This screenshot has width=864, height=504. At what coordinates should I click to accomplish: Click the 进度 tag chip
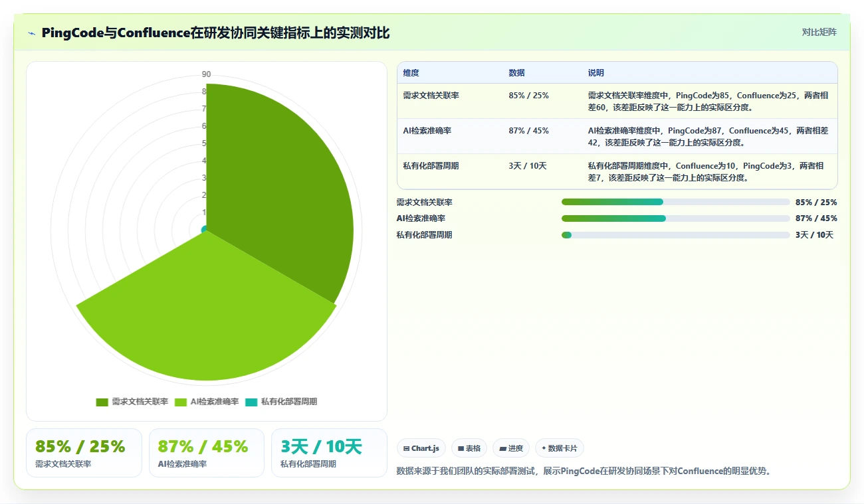tap(511, 448)
